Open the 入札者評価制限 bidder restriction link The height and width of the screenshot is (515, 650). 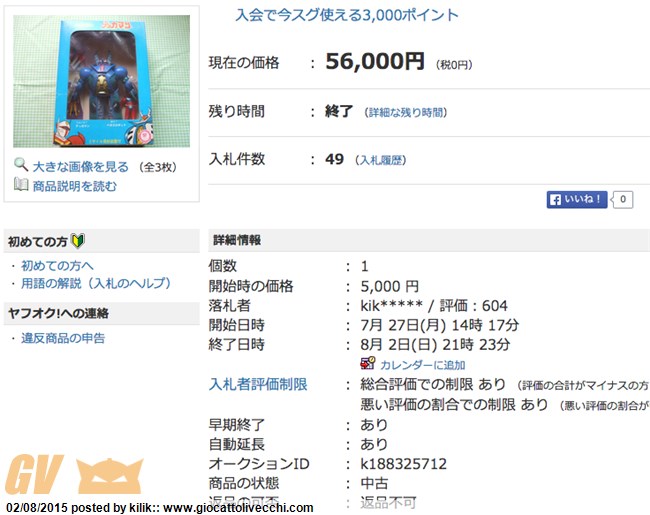pyautogui.click(x=258, y=384)
